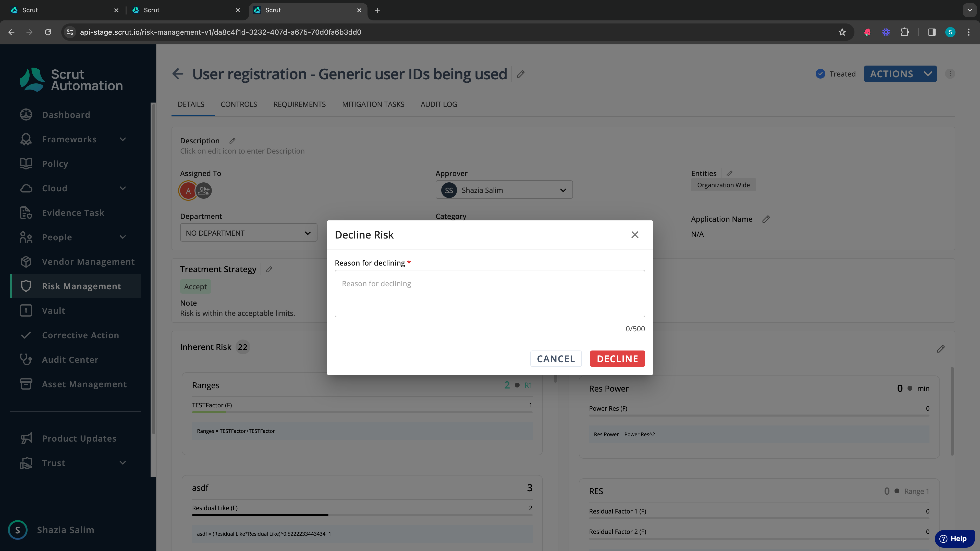Click the Trust sidebar icon
Screen dimensions: 980x551
pyautogui.click(x=26, y=463)
